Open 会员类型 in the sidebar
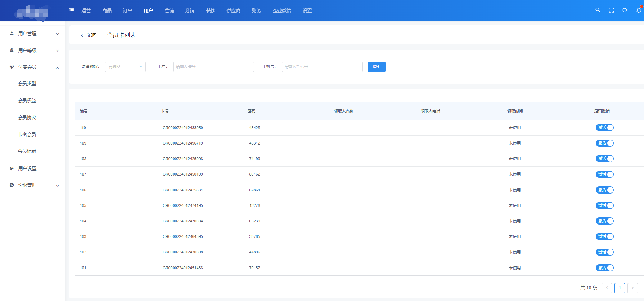 tap(27, 84)
